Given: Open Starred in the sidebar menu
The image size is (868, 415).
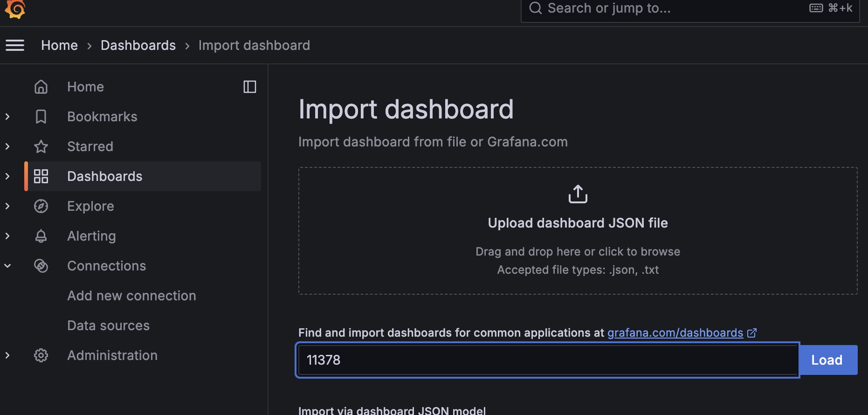Looking at the screenshot, I should click(x=90, y=146).
